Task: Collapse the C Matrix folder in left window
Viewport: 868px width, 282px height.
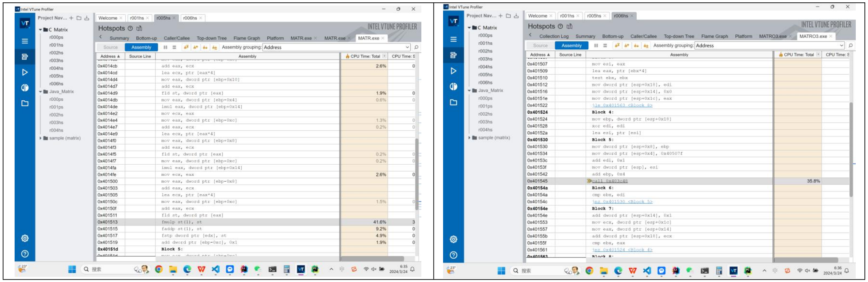Action: click(x=40, y=30)
